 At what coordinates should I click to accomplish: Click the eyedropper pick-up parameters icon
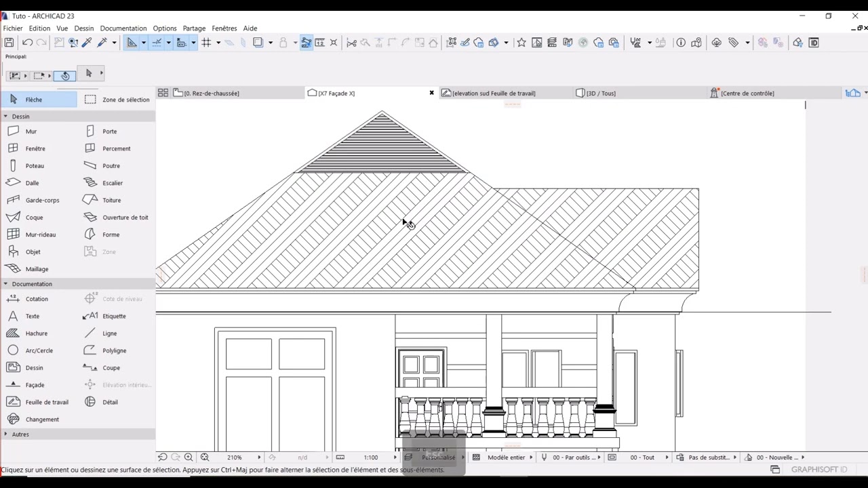click(x=87, y=43)
